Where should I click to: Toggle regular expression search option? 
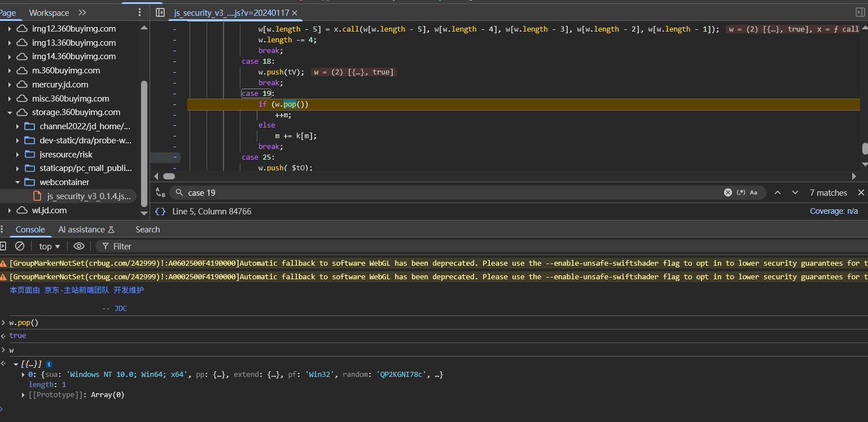(741, 192)
